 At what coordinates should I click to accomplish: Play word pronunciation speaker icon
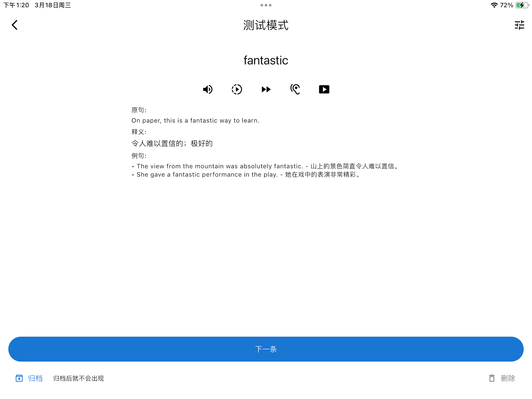pos(208,90)
